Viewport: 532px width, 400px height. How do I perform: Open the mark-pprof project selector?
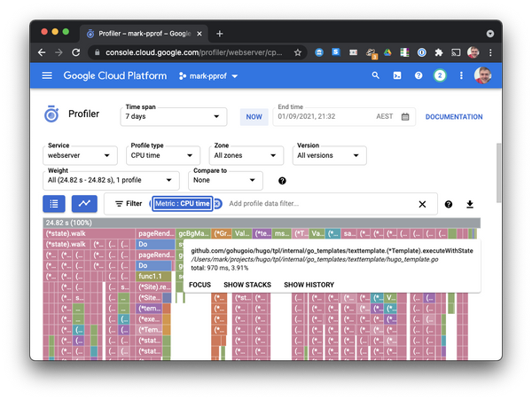pyautogui.click(x=209, y=76)
